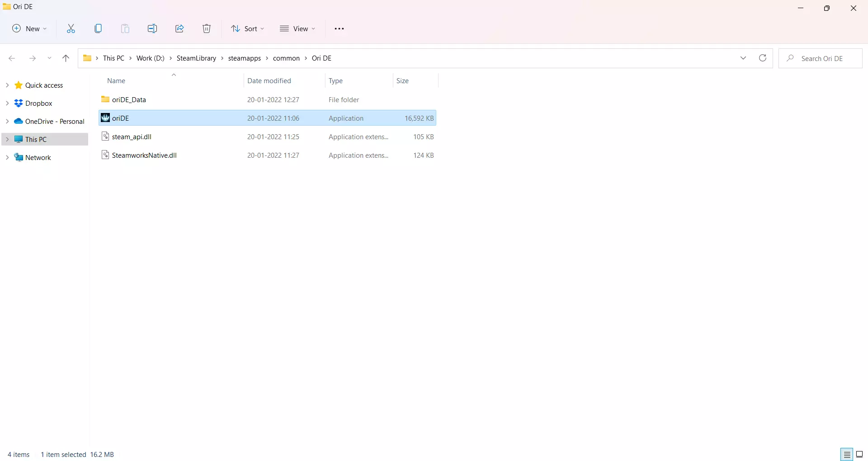Select the steam_api.dll file name

pos(132,137)
